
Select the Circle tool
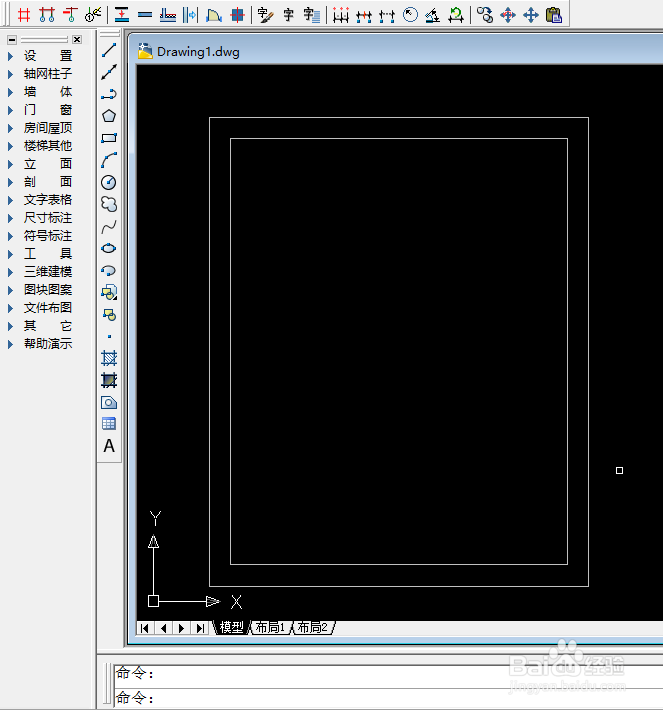pos(109,182)
